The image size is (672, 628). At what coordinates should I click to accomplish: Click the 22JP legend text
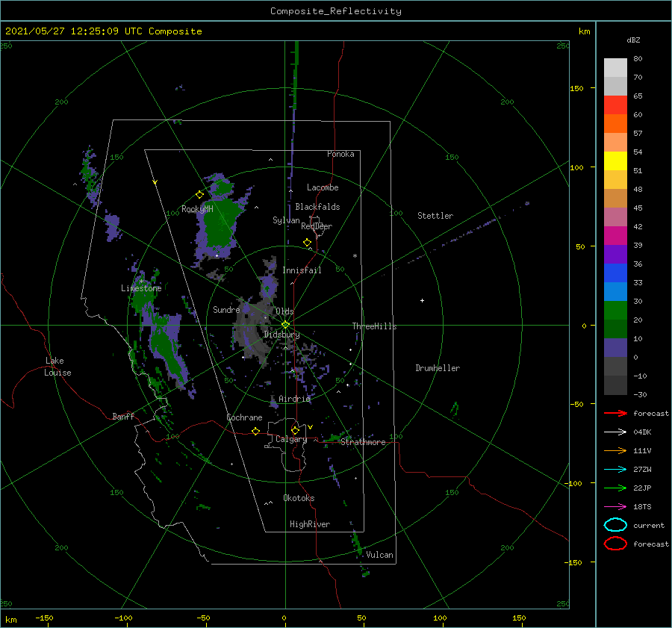(642, 488)
